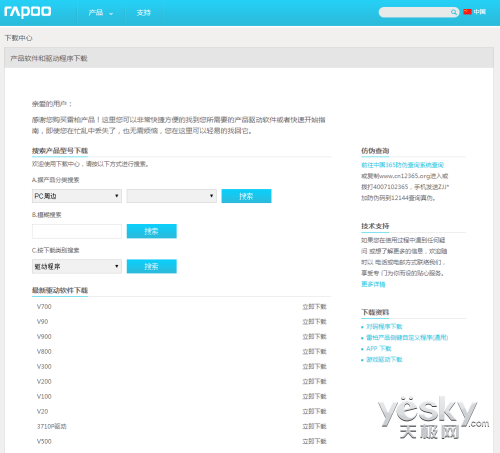Click the fuzzy search text input
500x453 pixels.
point(77,231)
